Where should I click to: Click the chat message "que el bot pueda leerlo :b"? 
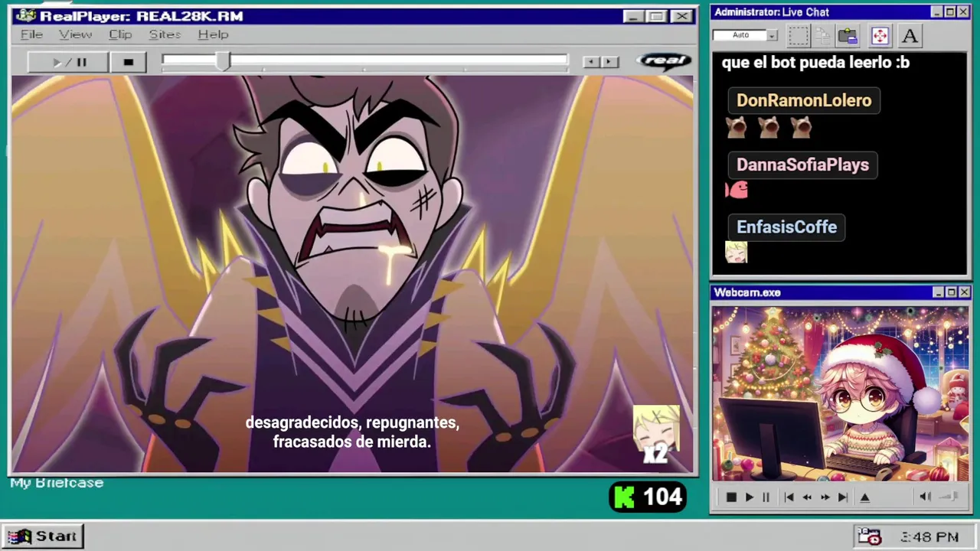coord(815,63)
